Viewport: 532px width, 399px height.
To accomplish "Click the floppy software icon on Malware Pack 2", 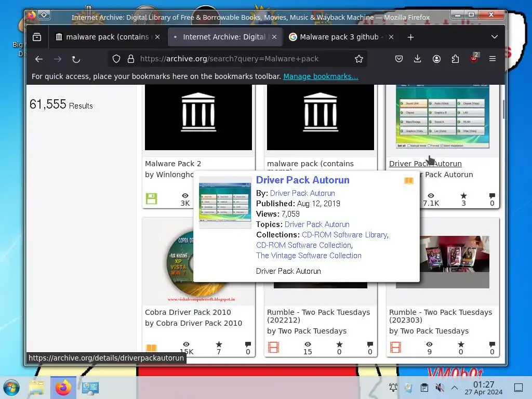I will [151, 198].
